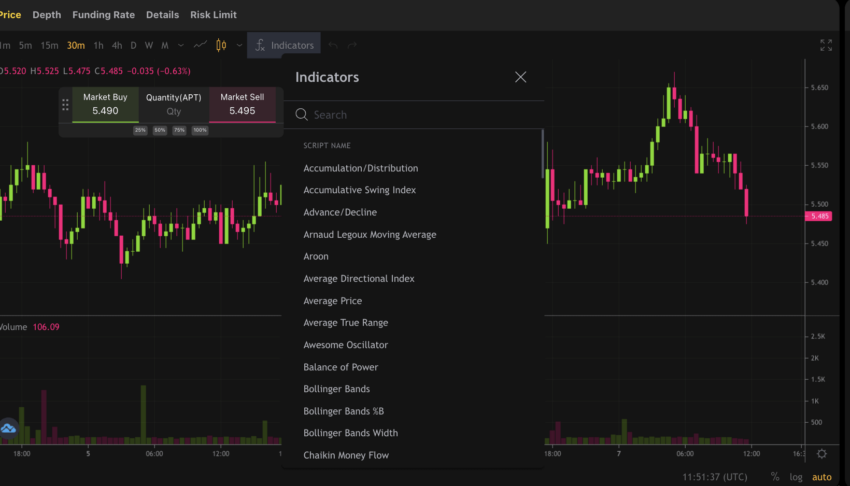
Task: Add the Average Directional Index indicator
Action: click(359, 278)
